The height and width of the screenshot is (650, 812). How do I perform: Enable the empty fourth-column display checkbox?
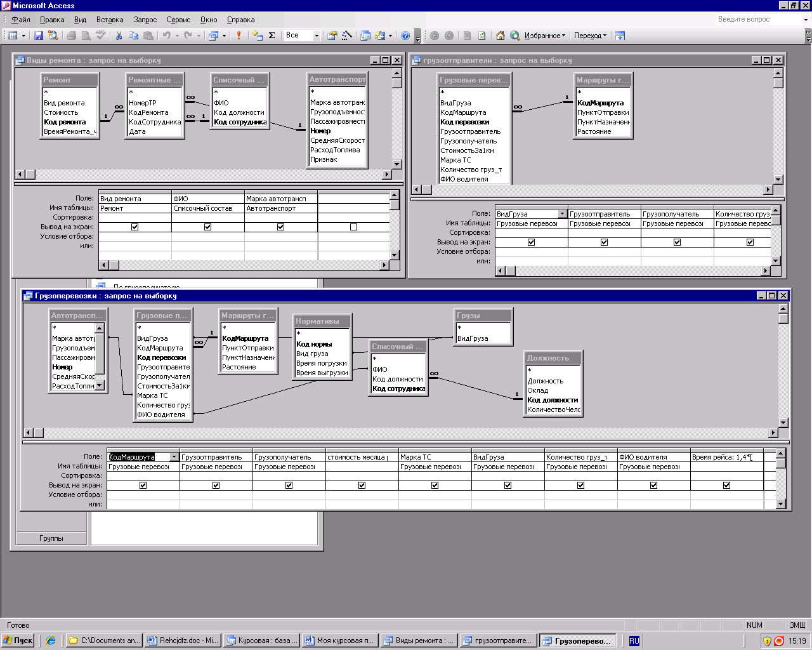(x=353, y=227)
